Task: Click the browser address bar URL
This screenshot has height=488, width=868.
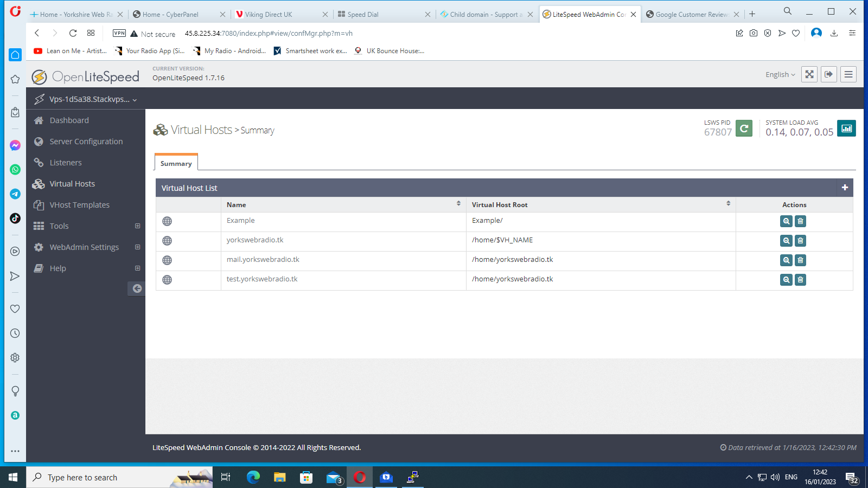Action: point(269,34)
